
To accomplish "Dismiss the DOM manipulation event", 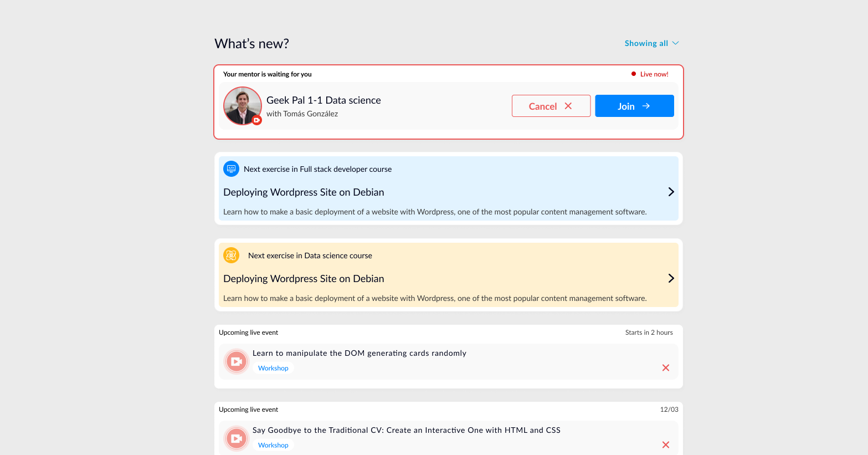I will click(x=665, y=367).
